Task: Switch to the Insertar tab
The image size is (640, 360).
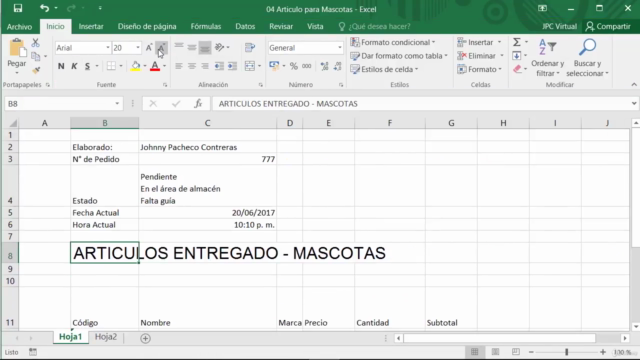Action: tap(91, 27)
